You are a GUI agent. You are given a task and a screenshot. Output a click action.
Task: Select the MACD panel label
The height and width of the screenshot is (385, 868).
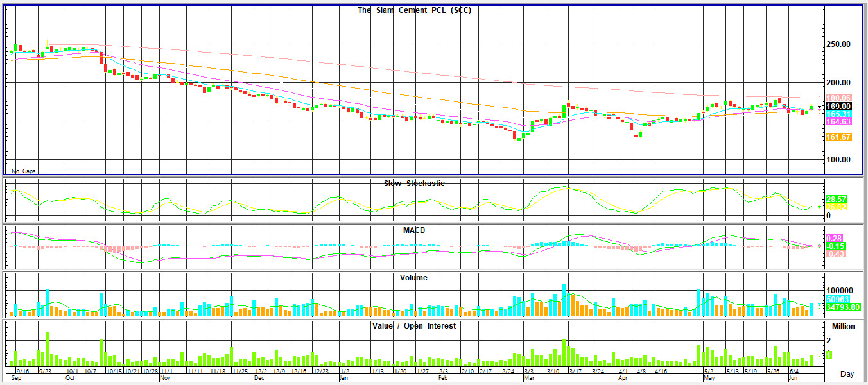(414, 230)
